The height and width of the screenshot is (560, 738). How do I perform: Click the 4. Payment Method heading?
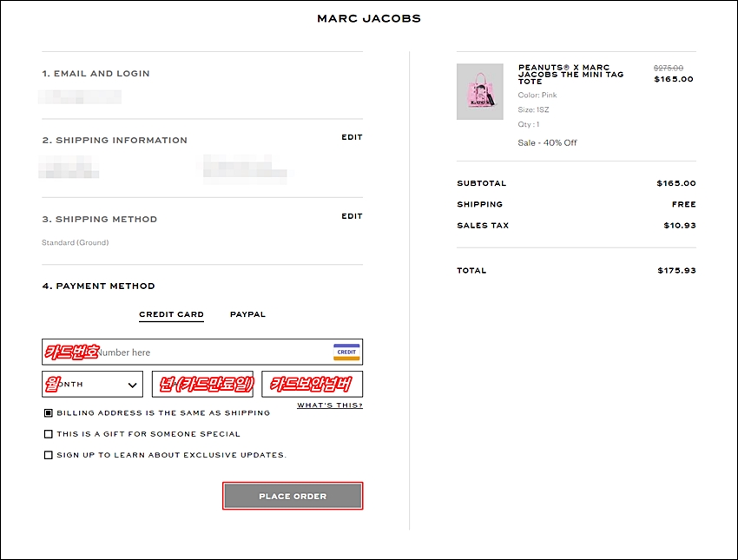(98, 287)
